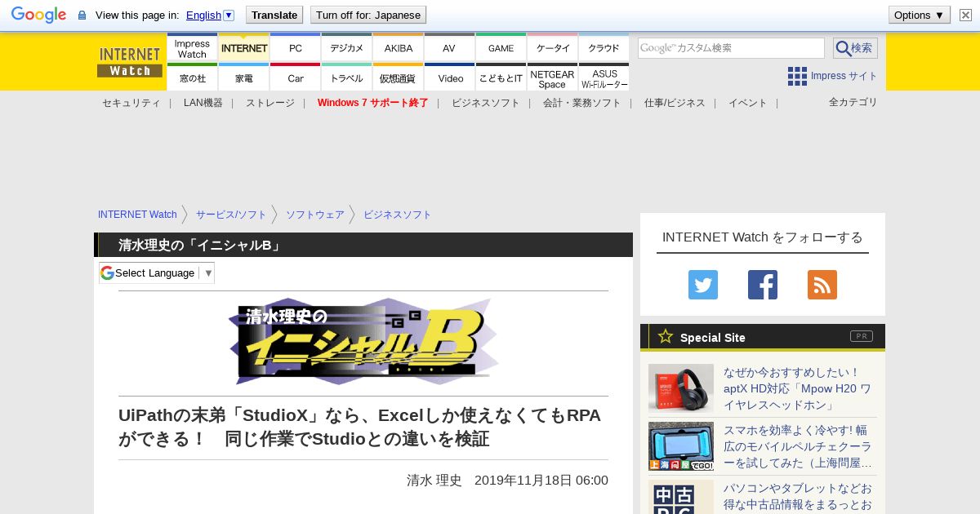
Task: Open the Options dropdown menu
Action: pyautogui.click(x=920, y=15)
